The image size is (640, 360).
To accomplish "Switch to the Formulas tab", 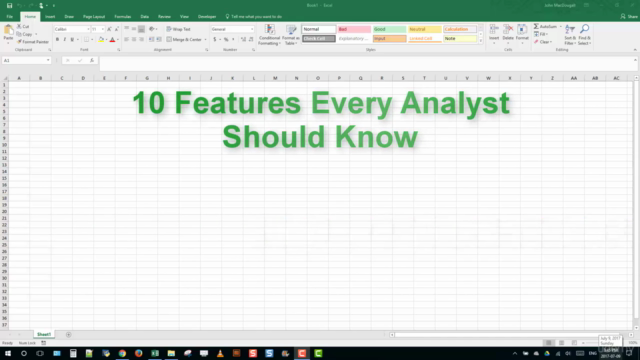I will (x=122, y=17).
